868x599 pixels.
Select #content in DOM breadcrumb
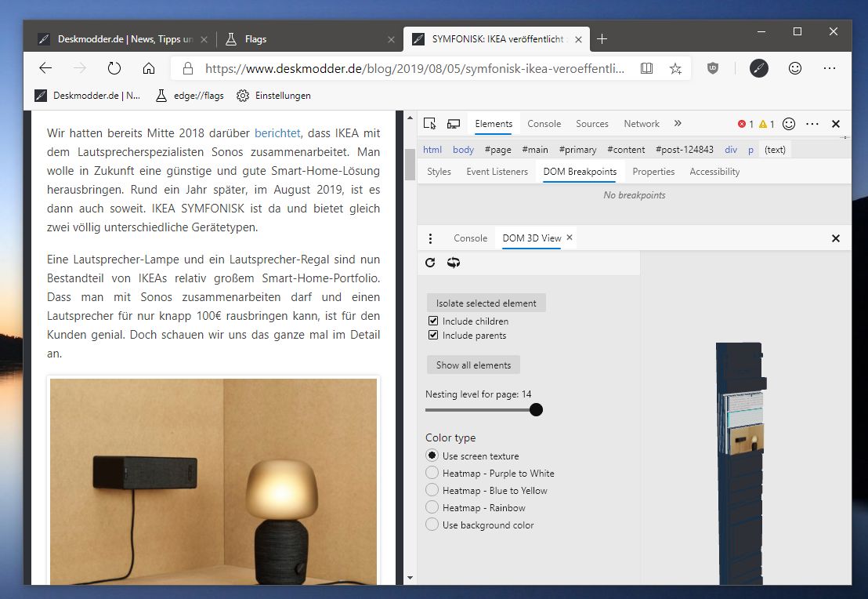[x=626, y=150]
